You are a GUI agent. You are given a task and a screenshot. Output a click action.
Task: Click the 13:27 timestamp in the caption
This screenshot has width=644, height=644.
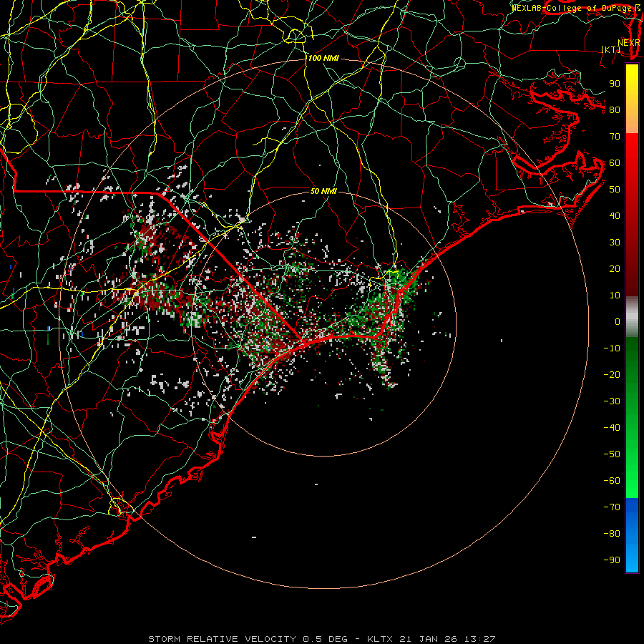point(479,639)
